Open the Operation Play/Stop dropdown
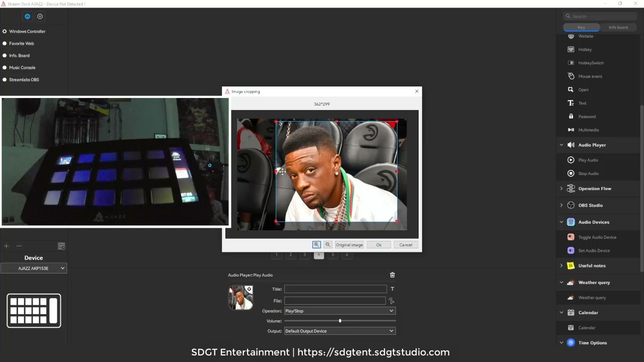 [x=340, y=311]
